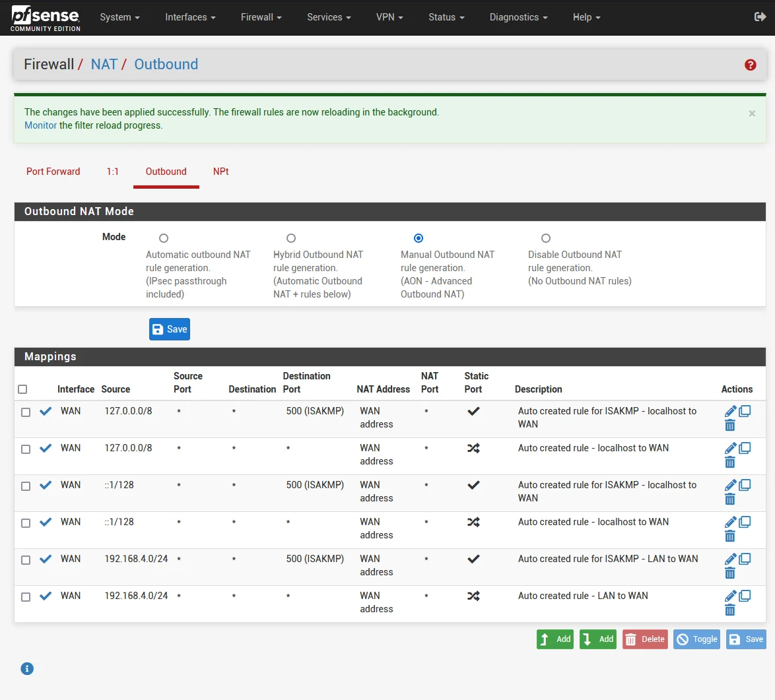Click the Toggle button below mappings
The image size is (775, 700).
click(697, 639)
